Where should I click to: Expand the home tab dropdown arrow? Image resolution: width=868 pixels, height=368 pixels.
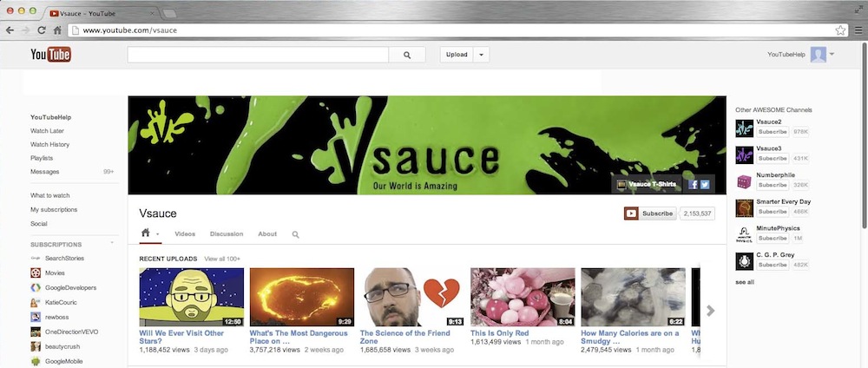[157, 234]
